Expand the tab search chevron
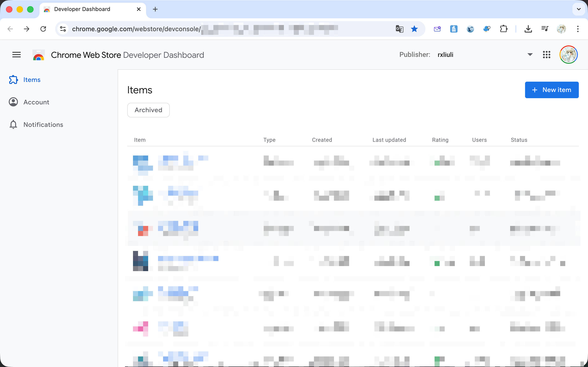Image resolution: width=588 pixels, height=367 pixels. [x=579, y=9]
